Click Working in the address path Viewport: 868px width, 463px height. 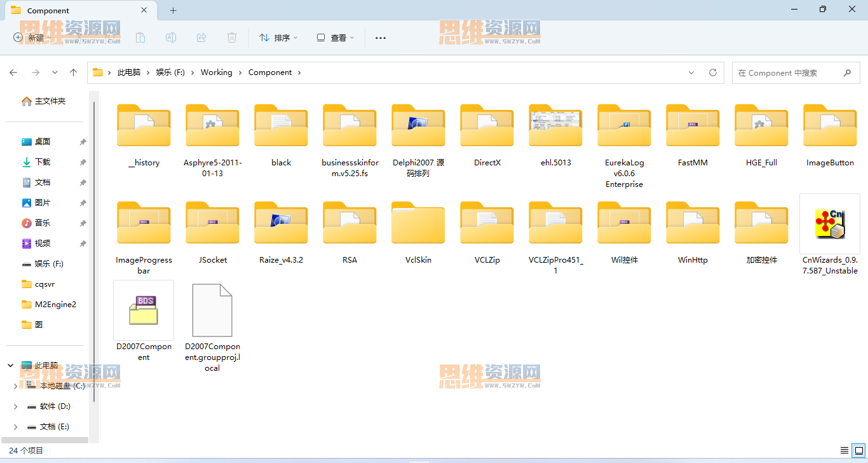pyautogui.click(x=217, y=73)
